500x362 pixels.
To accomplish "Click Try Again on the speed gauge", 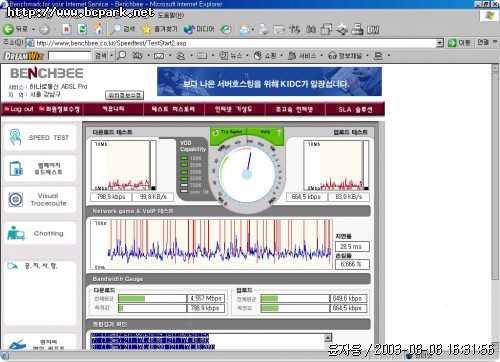I will tap(228, 132).
